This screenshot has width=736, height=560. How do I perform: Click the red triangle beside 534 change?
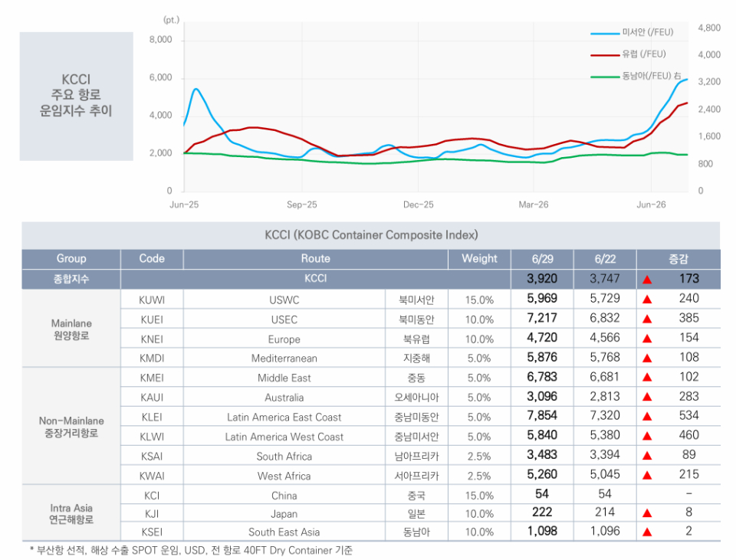coord(647,417)
